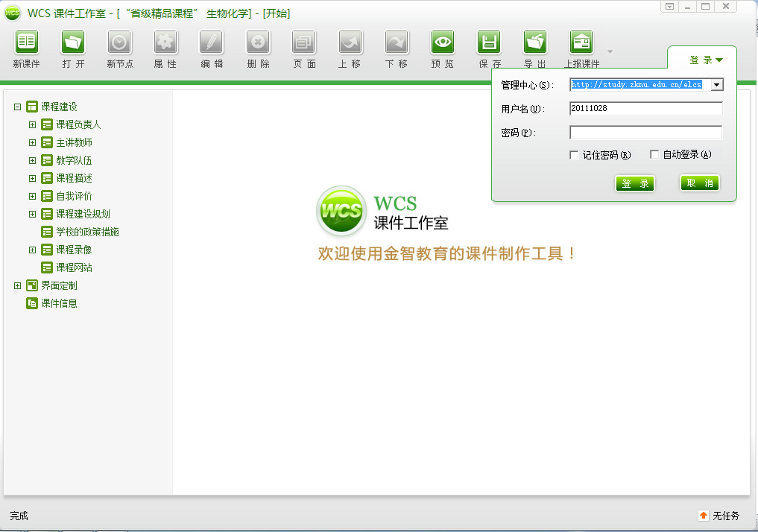Click the 登录 tab header
This screenshot has height=532, width=758.
tap(705, 60)
